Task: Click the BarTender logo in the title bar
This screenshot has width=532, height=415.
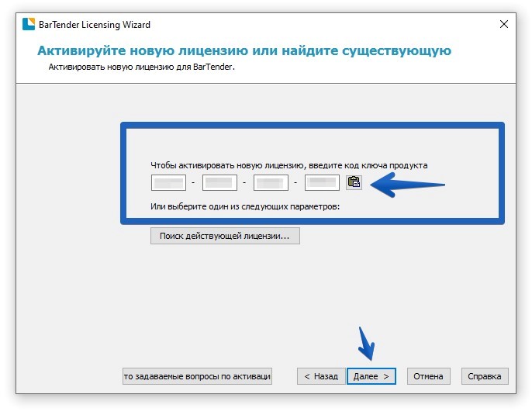Action: click(x=27, y=25)
